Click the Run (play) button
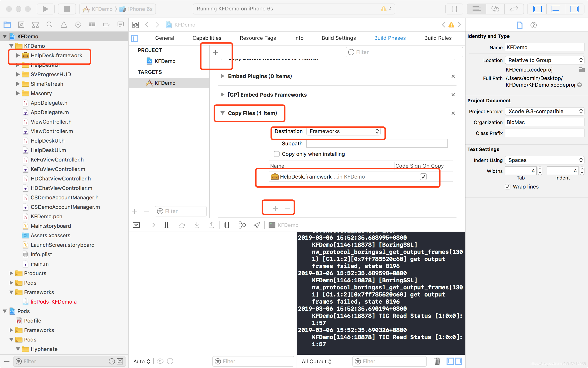Image resolution: width=588 pixels, height=368 pixels. [x=45, y=9]
